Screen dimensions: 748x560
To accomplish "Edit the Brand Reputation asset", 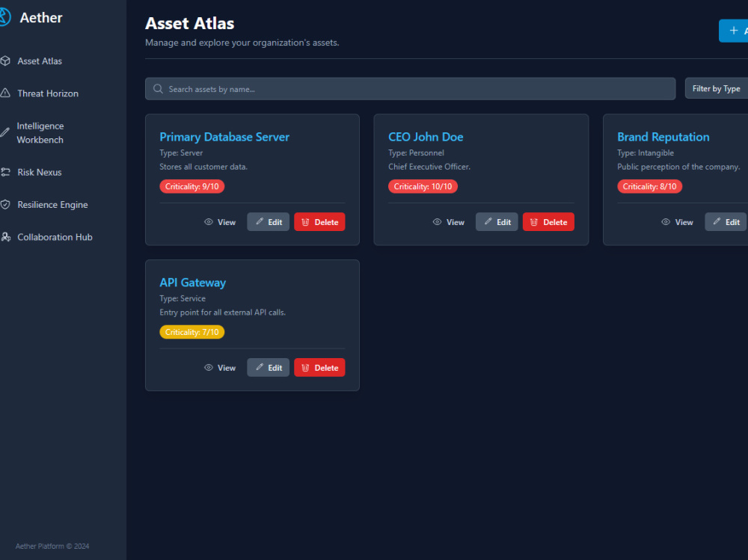I will pos(726,222).
